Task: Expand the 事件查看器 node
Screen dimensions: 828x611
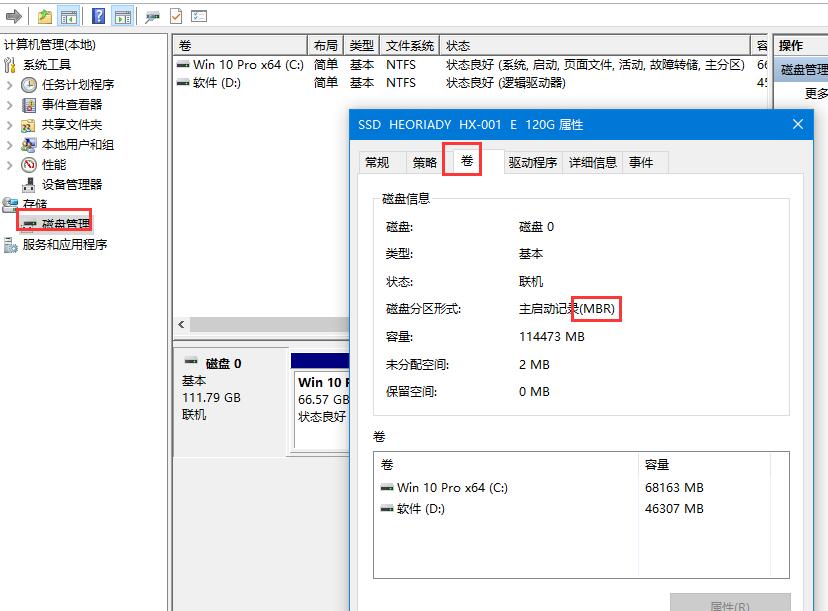Action: click(10, 105)
